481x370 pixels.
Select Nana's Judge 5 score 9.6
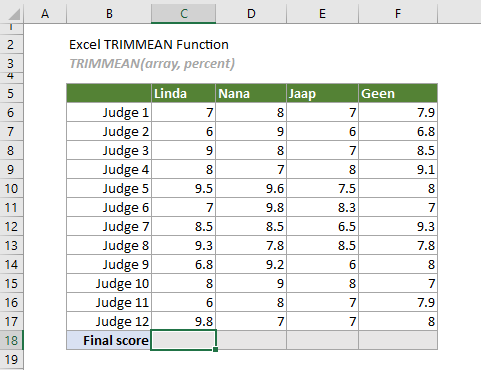click(251, 188)
